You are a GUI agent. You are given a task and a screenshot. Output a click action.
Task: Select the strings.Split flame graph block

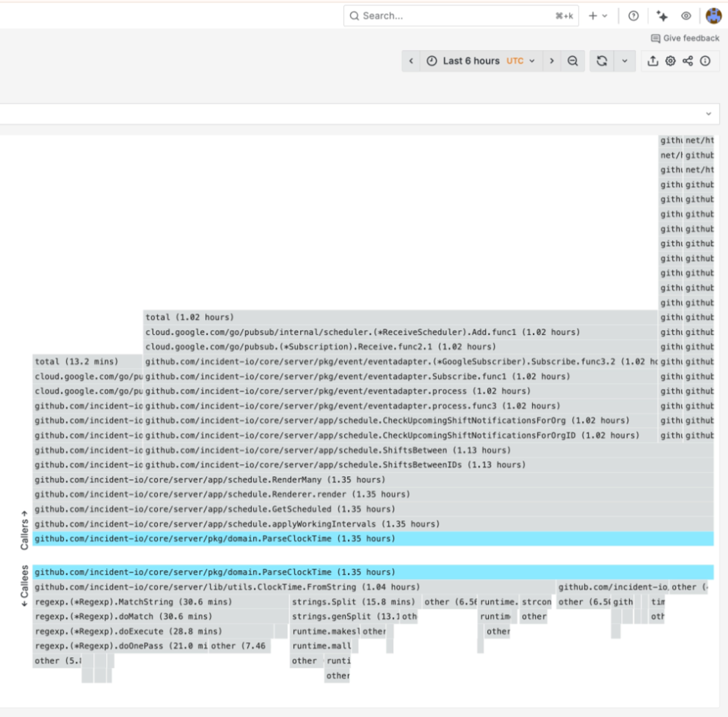click(353, 602)
